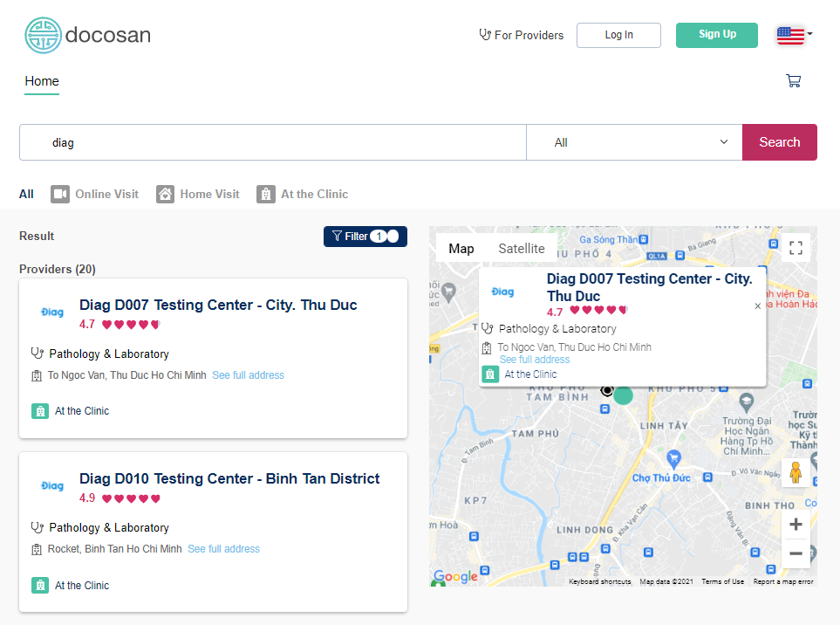840x625 pixels.
Task: Click the green map location marker
Action: click(623, 395)
